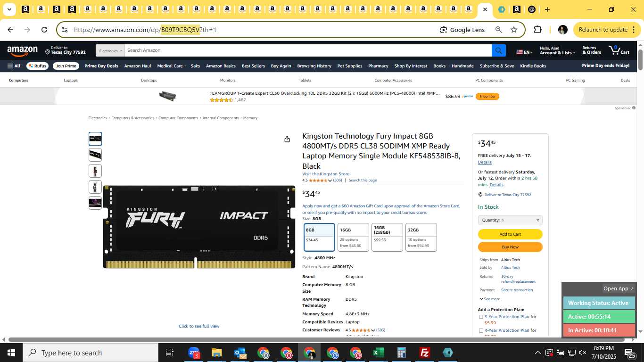644x362 pixels.
Task: Open the PC Components category
Action: click(489, 80)
